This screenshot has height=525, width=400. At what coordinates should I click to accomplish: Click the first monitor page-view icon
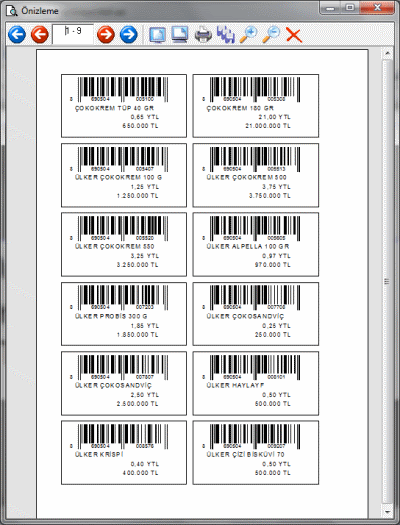(157, 35)
